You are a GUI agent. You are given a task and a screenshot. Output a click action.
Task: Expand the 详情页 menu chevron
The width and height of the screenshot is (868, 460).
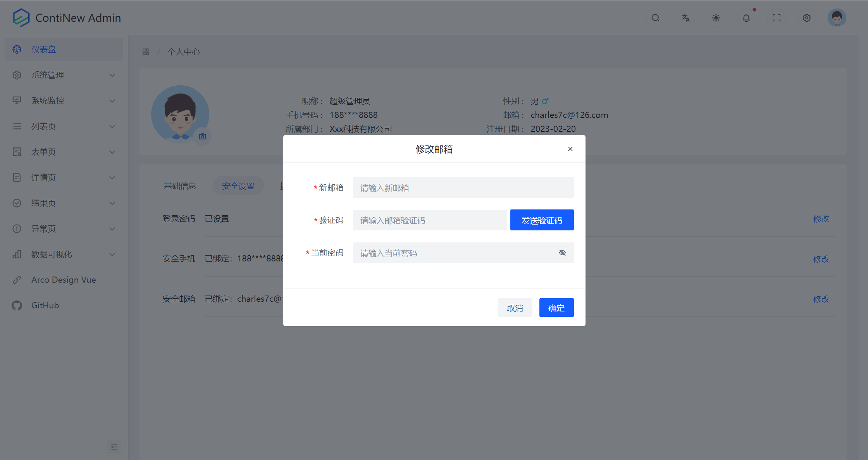[112, 177]
